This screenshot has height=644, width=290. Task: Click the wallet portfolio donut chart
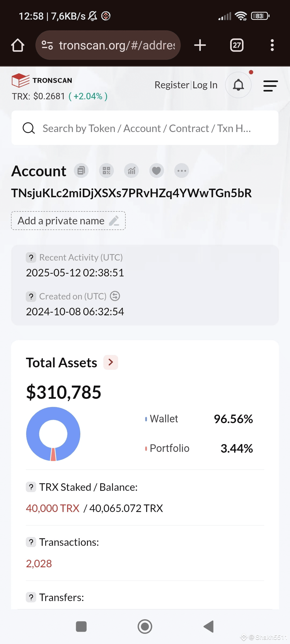coord(53,434)
